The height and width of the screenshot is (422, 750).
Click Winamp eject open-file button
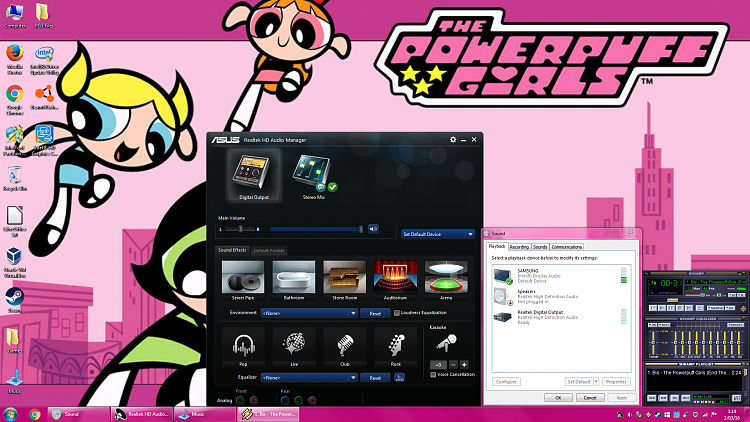700,308
